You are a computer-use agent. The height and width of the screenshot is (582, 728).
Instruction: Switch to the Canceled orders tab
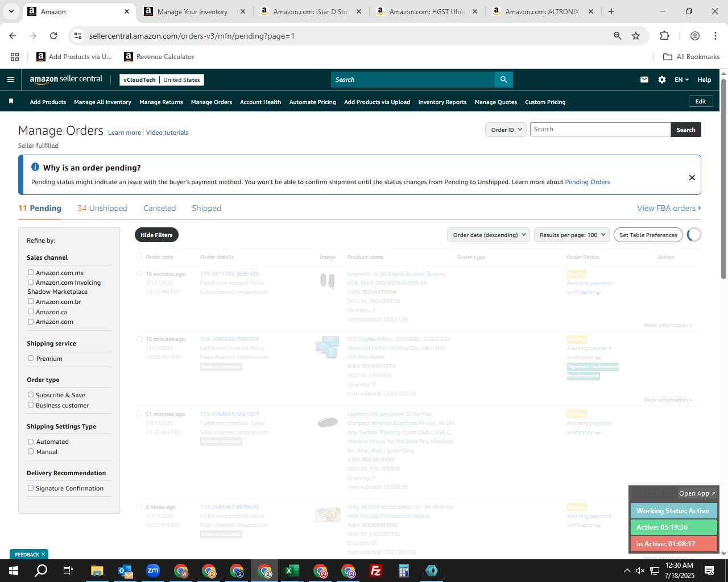coord(160,208)
